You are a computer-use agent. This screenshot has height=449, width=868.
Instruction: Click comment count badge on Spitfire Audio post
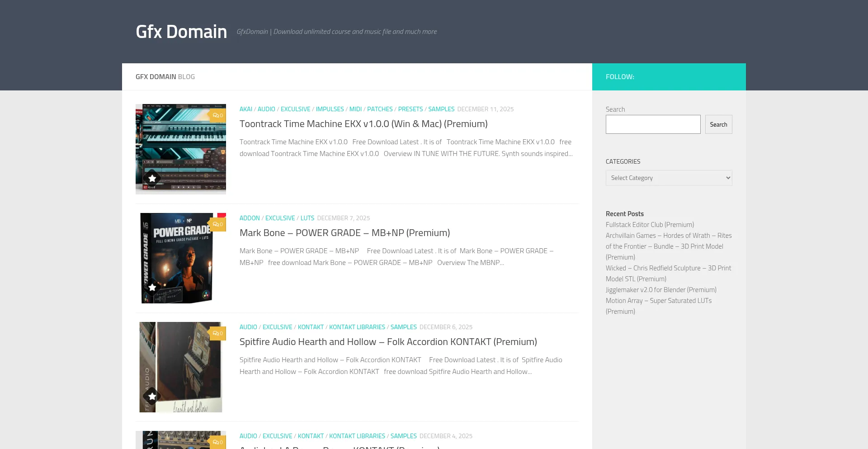click(x=217, y=333)
